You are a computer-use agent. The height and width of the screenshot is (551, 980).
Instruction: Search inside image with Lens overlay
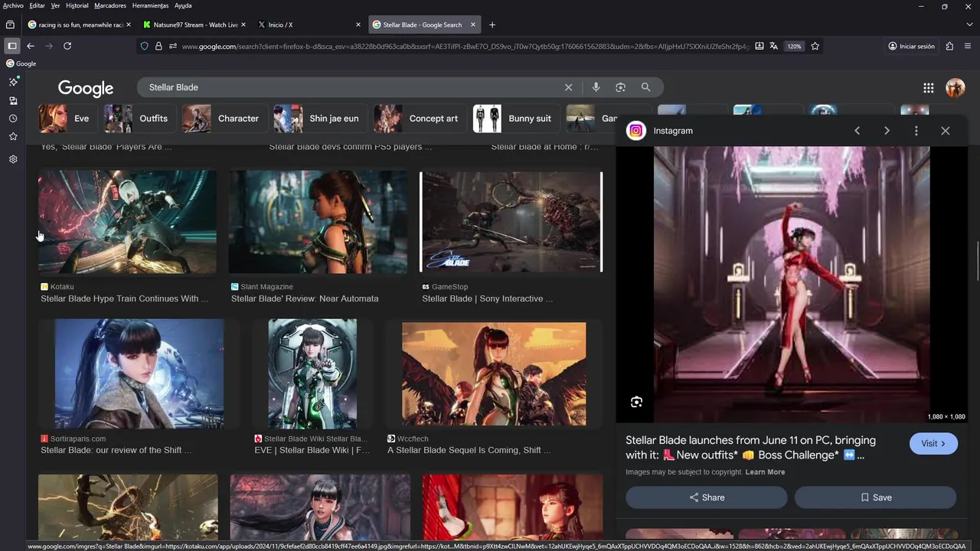click(636, 402)
